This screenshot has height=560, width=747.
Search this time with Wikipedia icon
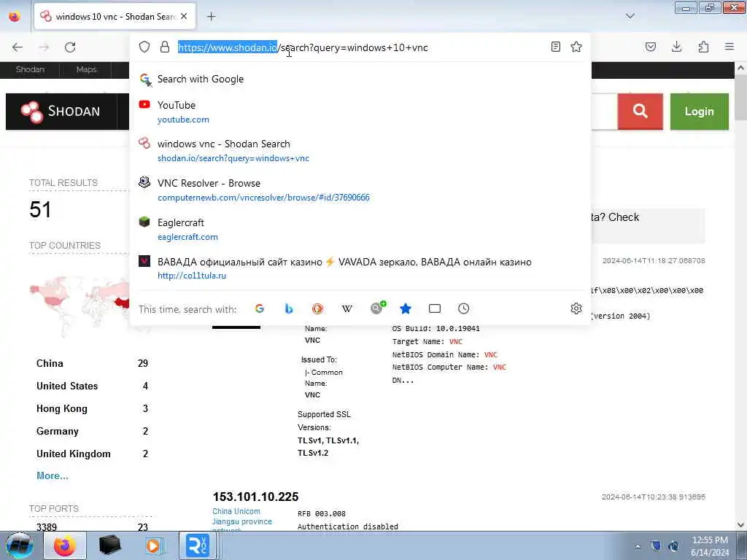pyautogui.click(x=347, y=308)
